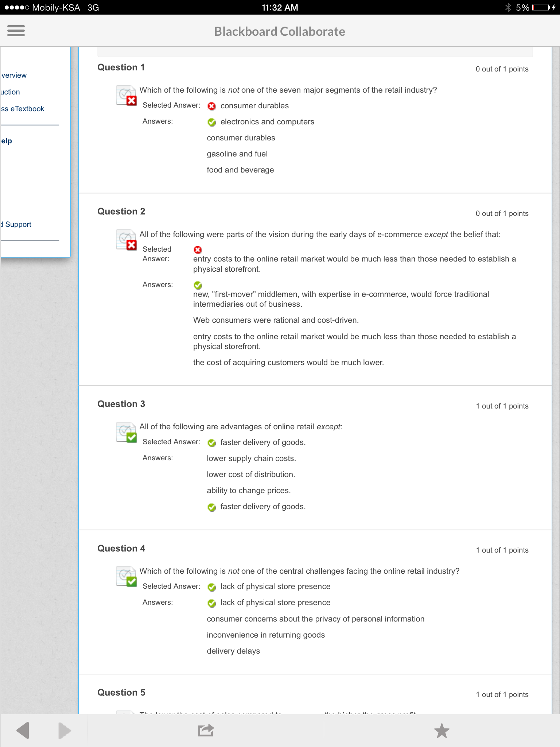Viewport: 560px width, 747px height.
Task: Open the eTextbook sidebar link
Action: pos(23,109)
